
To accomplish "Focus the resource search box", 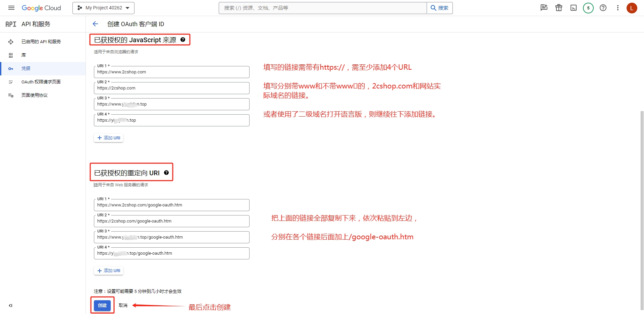I will pyautogui.click(x=323, y=8).
